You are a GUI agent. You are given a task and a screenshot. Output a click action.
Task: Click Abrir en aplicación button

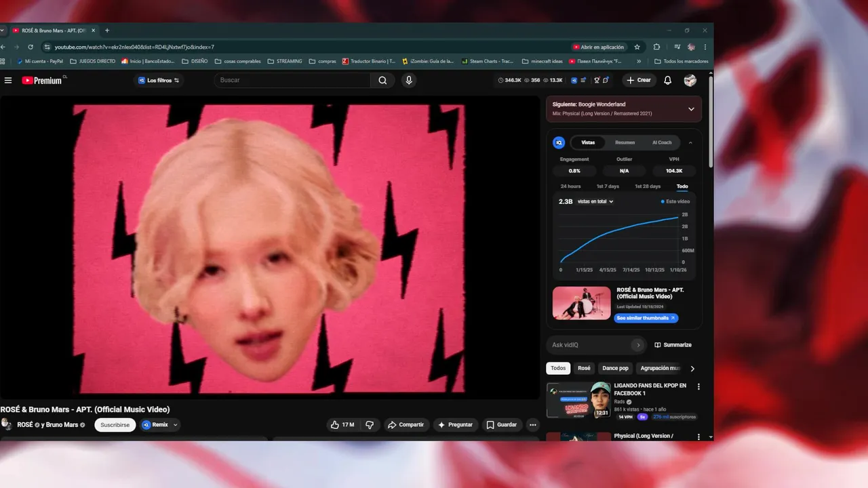pos(598,47)
